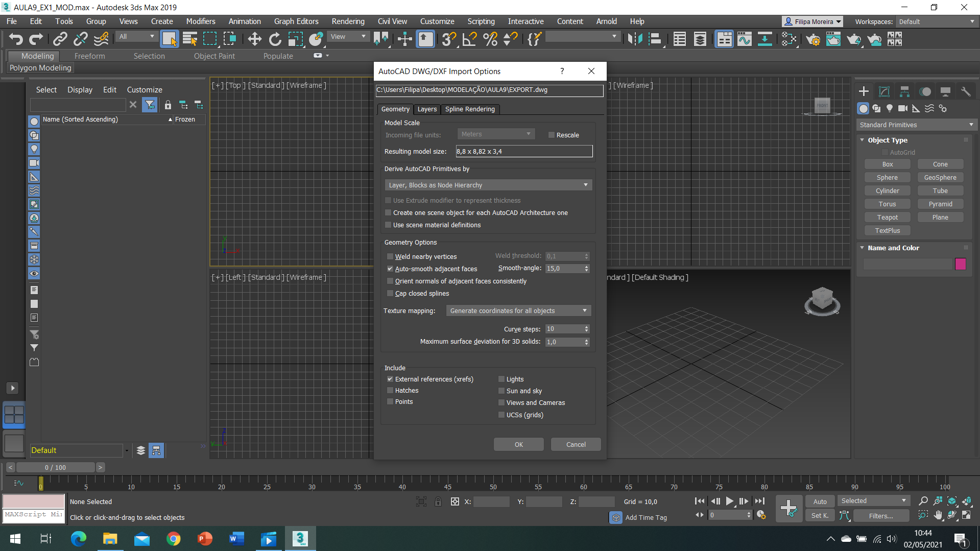Select the Move tool icon
The height and width of the screenshot is (551, 980).
(x=254, y=39)
